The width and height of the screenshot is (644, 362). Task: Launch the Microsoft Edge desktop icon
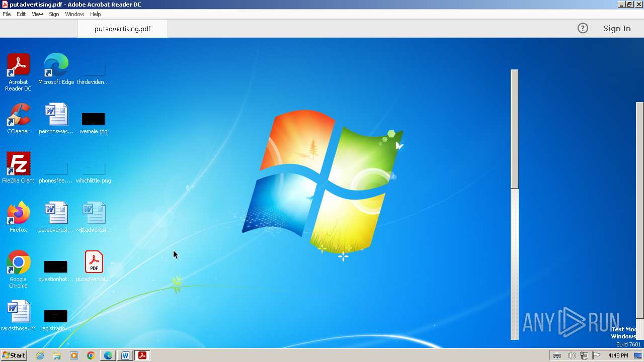(x=56, y=69)
